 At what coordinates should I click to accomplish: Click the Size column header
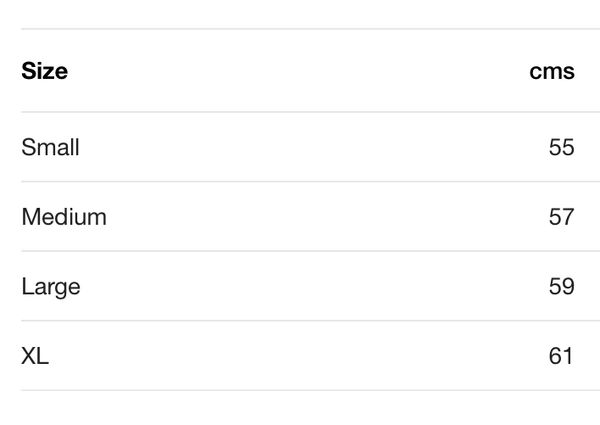point(44,71)
